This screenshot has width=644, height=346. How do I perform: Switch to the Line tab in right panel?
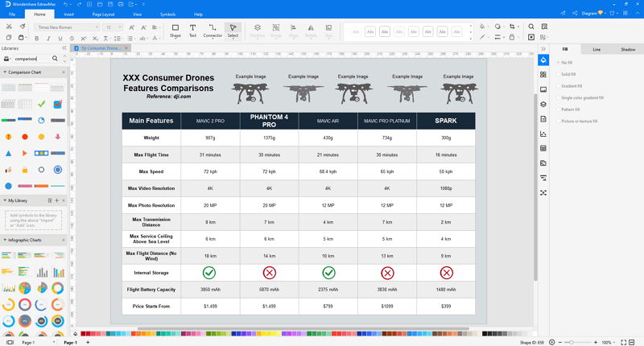[x=597, y=49]
